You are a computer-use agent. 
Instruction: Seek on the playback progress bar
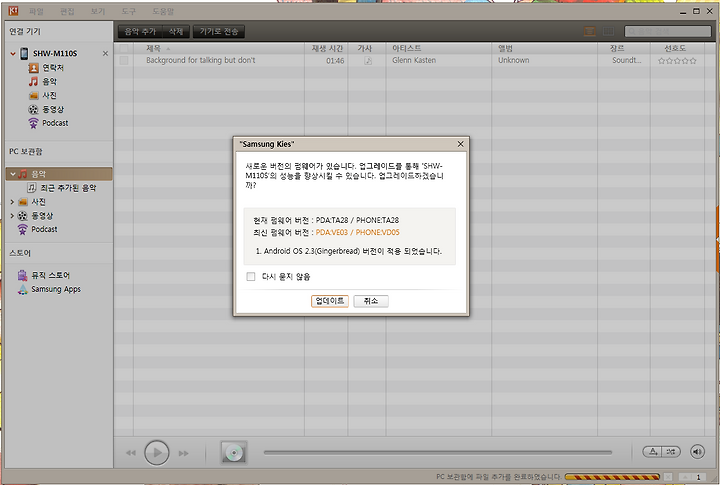(x=438, y=452)
